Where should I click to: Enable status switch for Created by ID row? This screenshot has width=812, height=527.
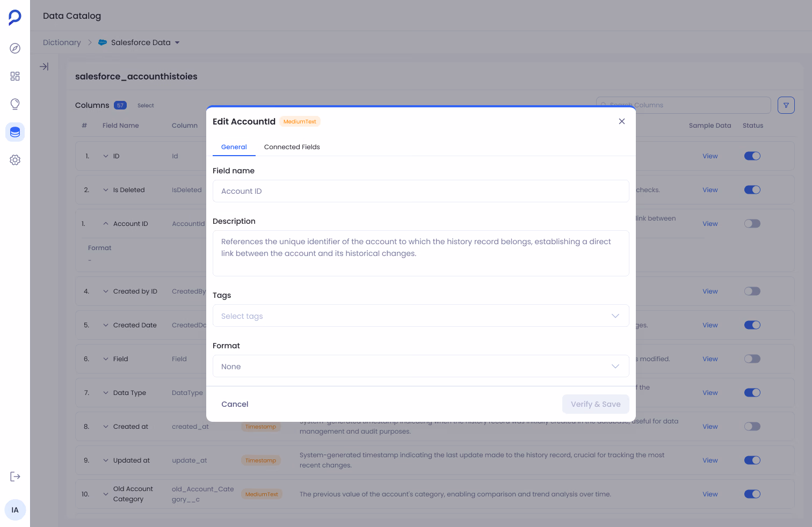(752, 291)
